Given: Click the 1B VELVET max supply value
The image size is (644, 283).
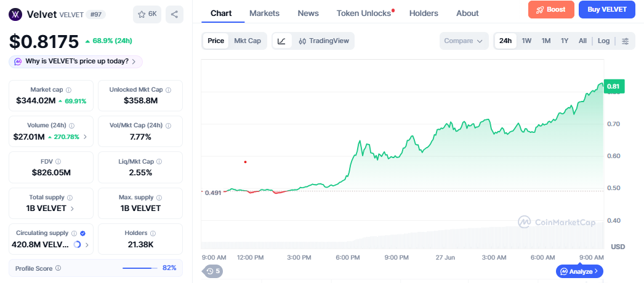Looking at the screenshot, I should pos(140,209).
